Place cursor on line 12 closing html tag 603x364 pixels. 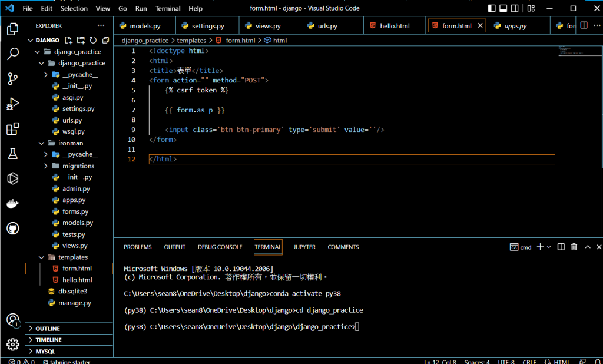163,159
